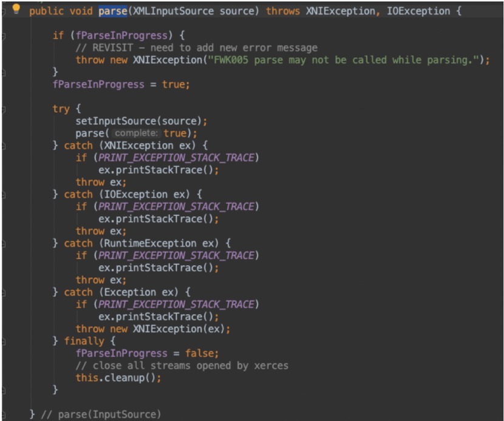
Task: Click the try keyword
Action: coord(61,109)
